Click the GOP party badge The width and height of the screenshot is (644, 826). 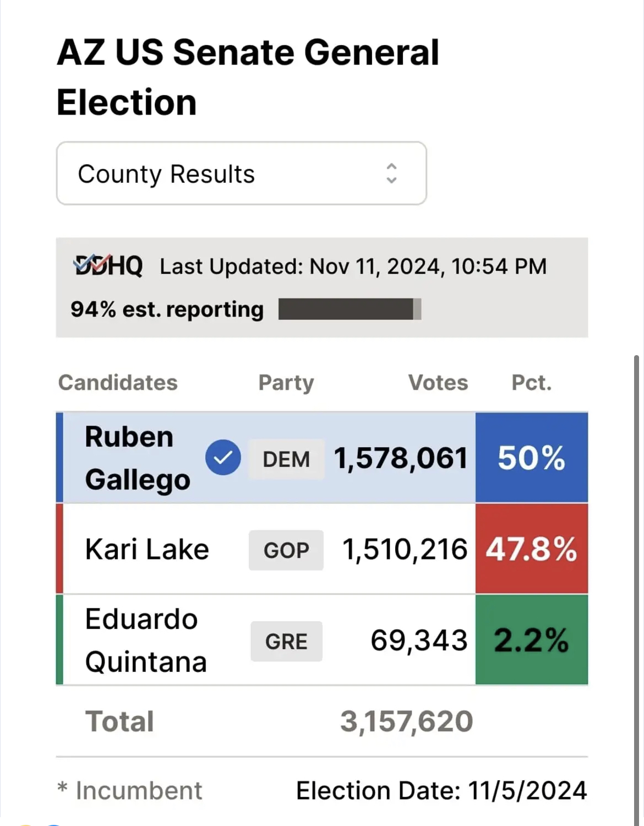[286, 550]
